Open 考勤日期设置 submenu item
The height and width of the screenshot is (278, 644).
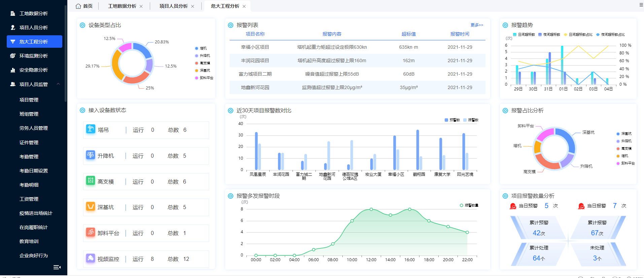point(34,171)
